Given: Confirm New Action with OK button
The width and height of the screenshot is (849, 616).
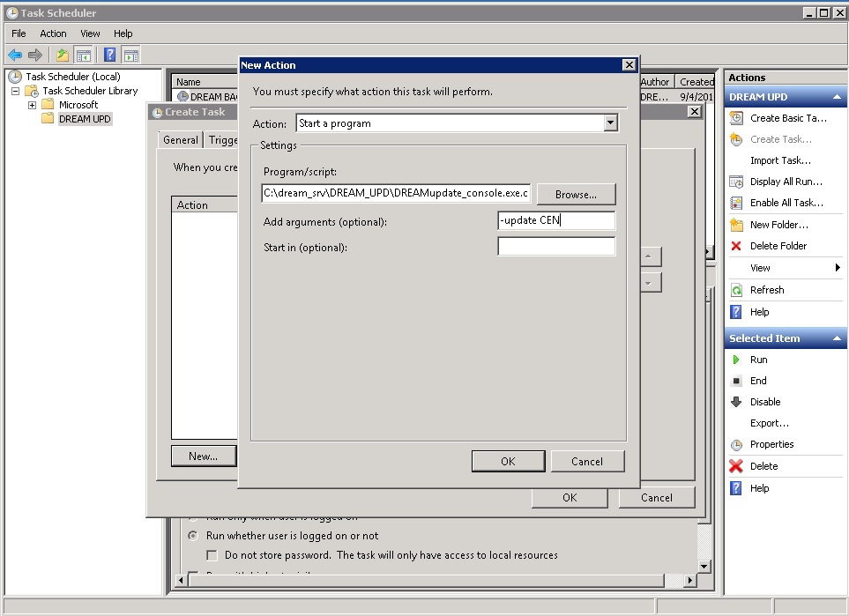Looking at the screenshot, I should 508,461.
